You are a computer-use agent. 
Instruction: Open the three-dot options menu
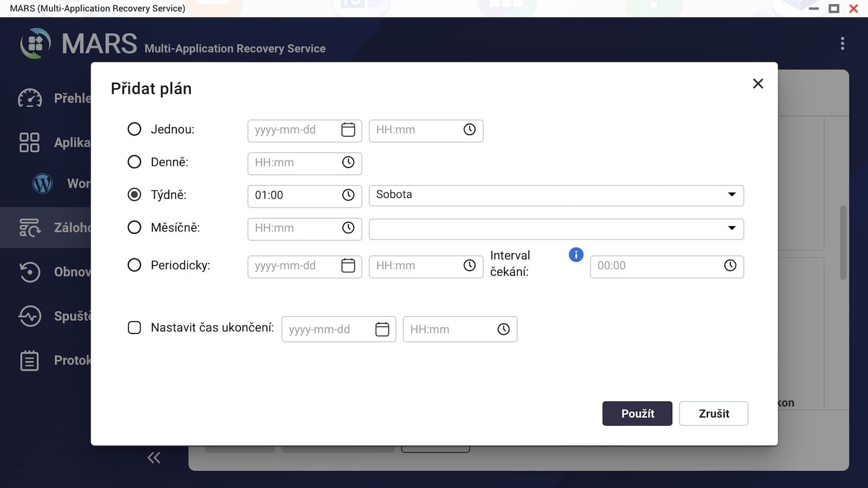coord(842,43)
